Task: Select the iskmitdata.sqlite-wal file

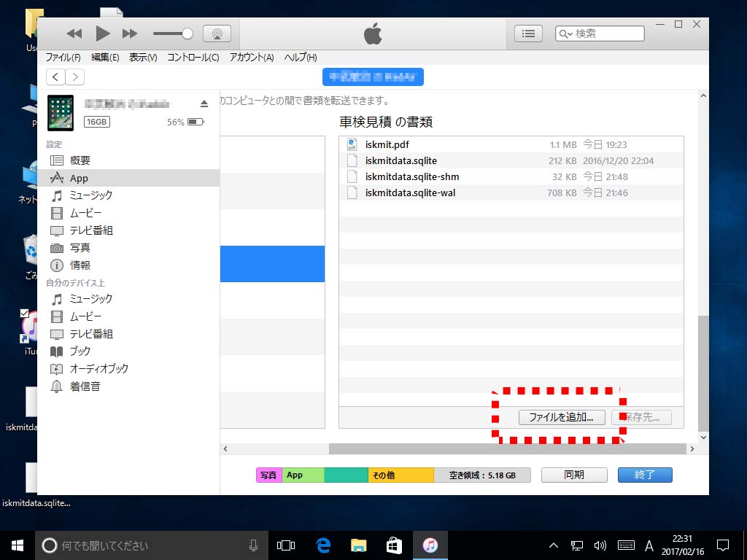Action: coord(410,193)
